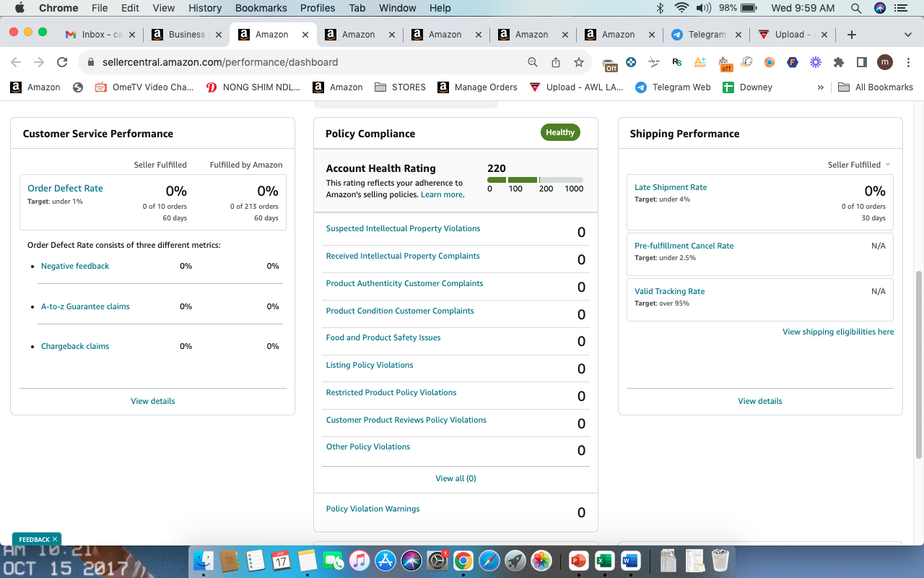Viewport: 924px width, 578px height.
Task: Open the Order Defect Rate link
Action: [x=65, y=188]
